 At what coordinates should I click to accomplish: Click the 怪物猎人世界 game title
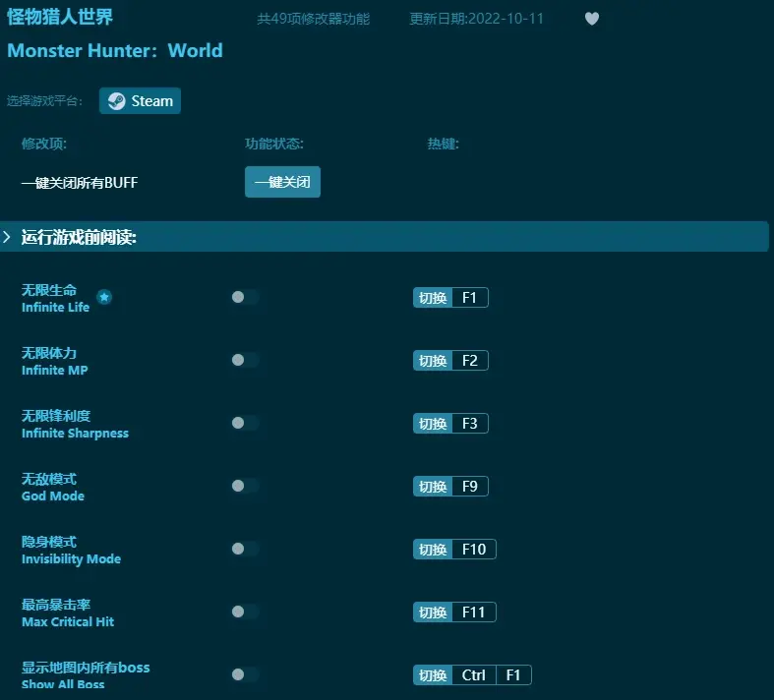click(x=60, y=17)
